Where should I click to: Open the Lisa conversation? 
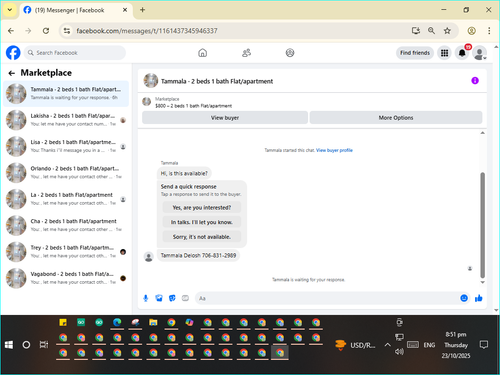point(66,146)
